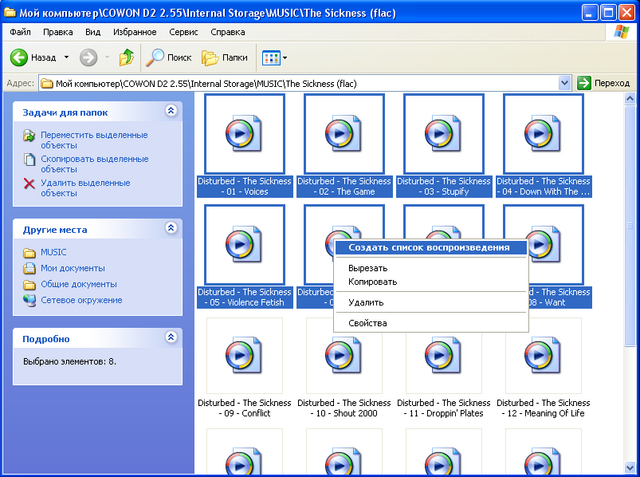This screenshot has height=477, width=640.
Task: Click title bar folder icon
Action: tap(10, 13)
